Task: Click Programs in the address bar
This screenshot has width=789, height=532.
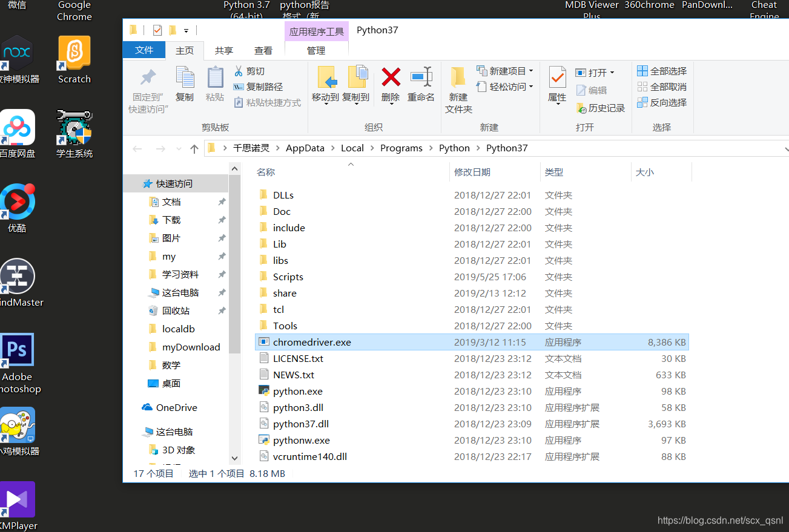Action: pos(401,148)
